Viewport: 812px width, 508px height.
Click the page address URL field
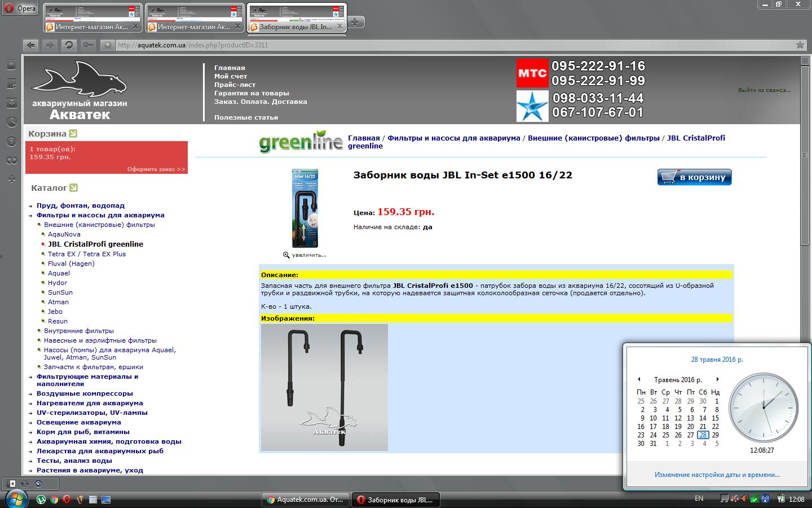[x=395, y=45]
